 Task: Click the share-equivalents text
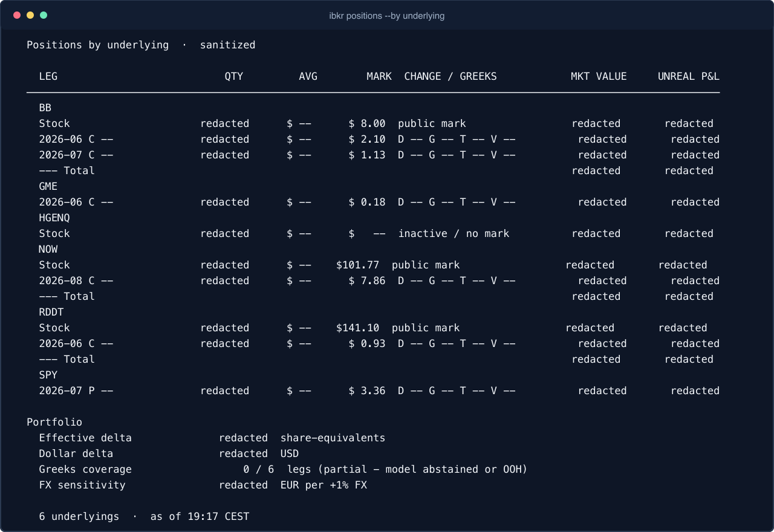click(333, 438)
